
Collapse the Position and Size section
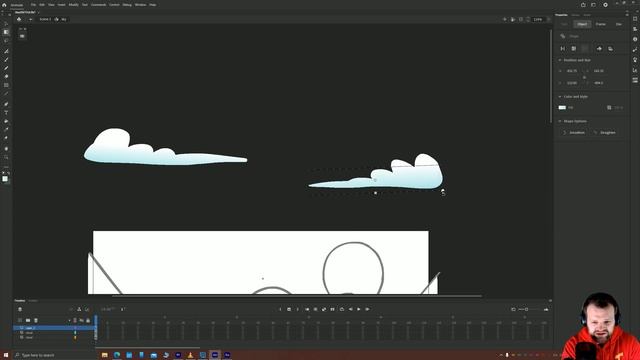(x=560, y=60)
